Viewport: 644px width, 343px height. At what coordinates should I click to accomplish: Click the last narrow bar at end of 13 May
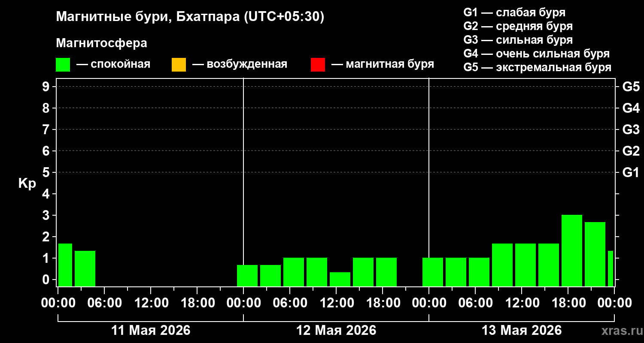tap(611, 268)
